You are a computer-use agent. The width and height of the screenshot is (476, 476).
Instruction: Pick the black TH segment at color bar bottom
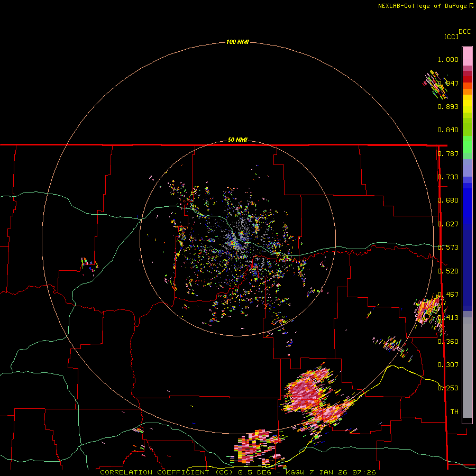coord(467,420)
